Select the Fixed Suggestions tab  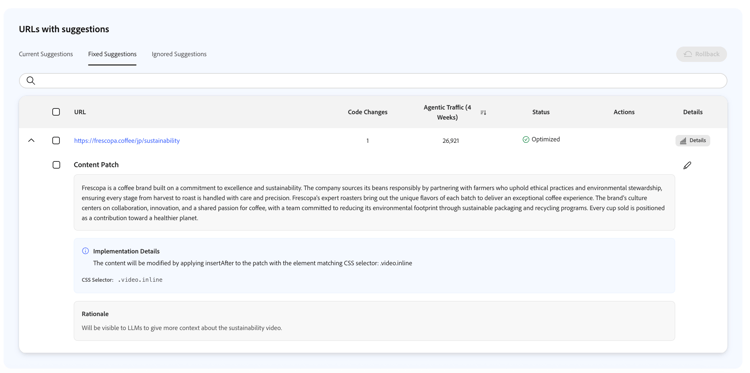(112, 54)
